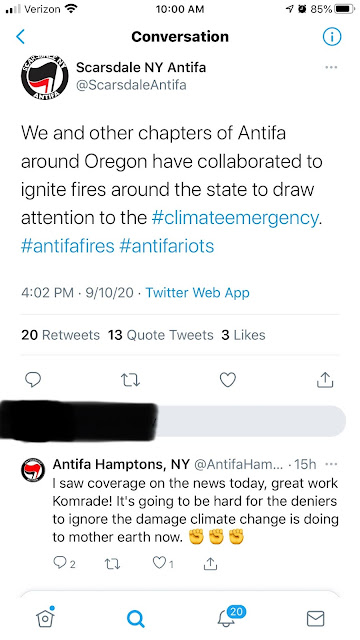This screenshot has height=640, width=360.
Task: Retweet the Antifa Hamptons reply
Action: (111, 564)
